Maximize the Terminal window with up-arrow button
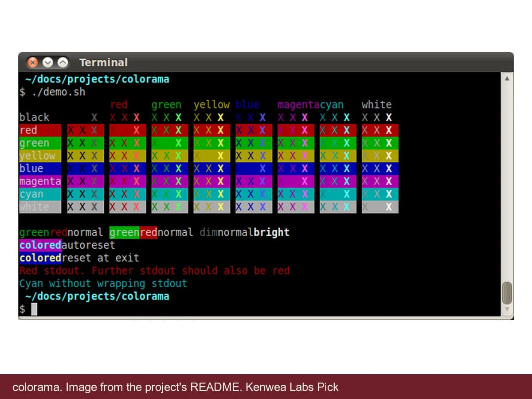 pyautogui.click(x=63, y=63)
